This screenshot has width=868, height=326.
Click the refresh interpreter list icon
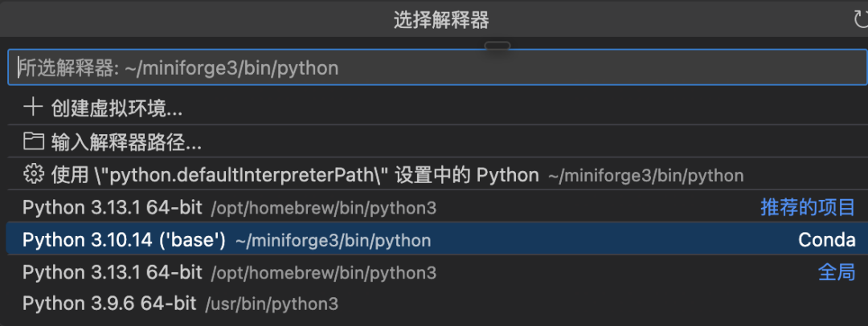(x=860, y=20)
